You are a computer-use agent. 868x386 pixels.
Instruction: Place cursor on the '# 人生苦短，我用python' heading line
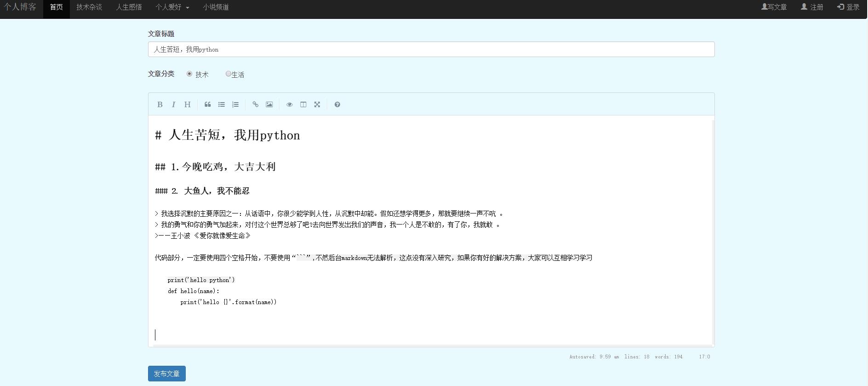[228, 135]
